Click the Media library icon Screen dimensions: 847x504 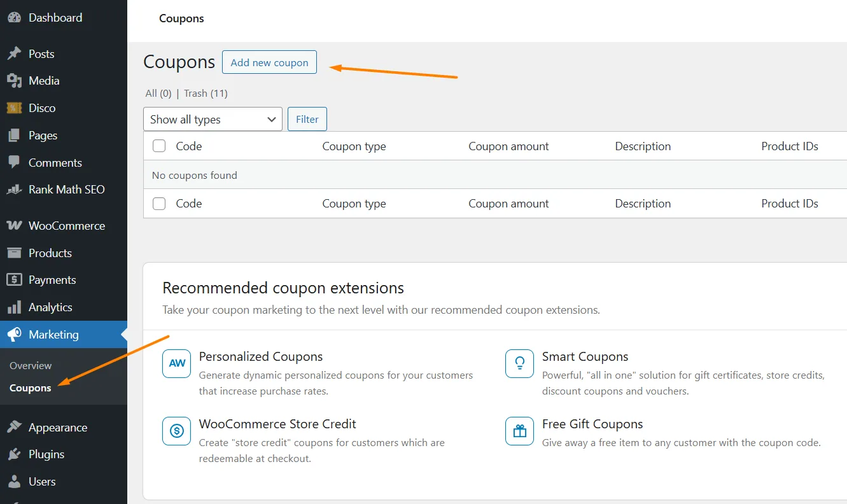click(x=14, y=81)
